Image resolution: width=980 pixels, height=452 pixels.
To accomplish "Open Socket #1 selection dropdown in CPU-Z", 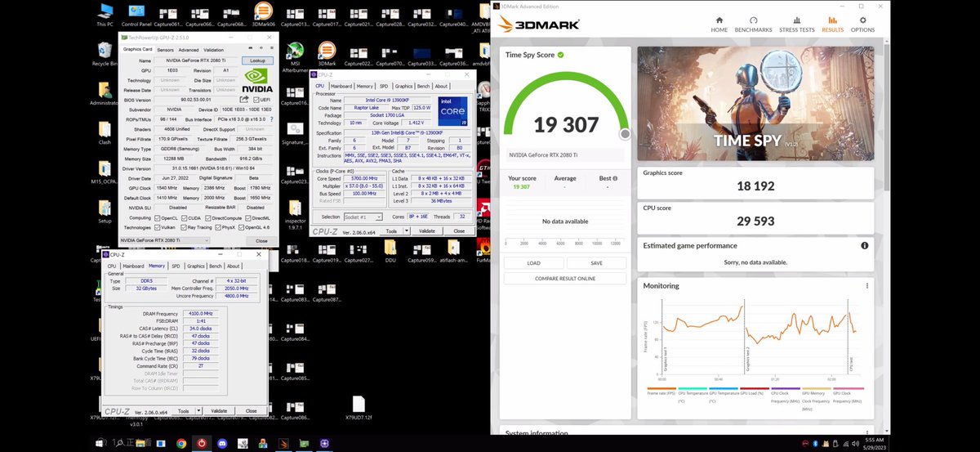I will click(x=363, y=217).
